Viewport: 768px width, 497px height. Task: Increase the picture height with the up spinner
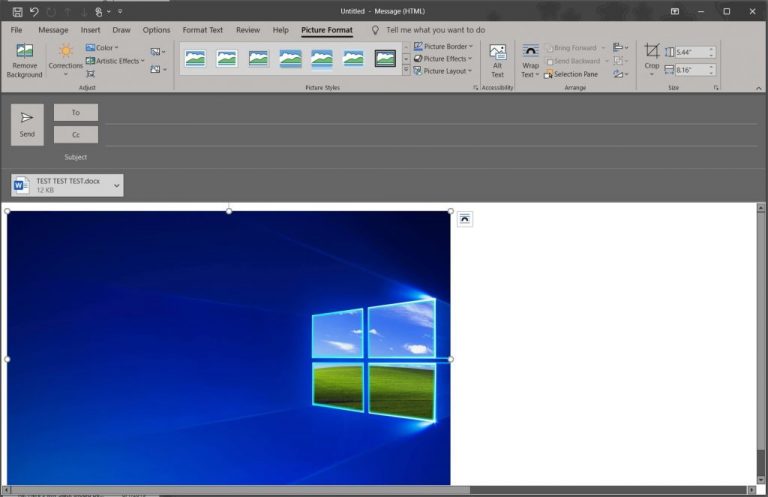click(x=711, y=49)
